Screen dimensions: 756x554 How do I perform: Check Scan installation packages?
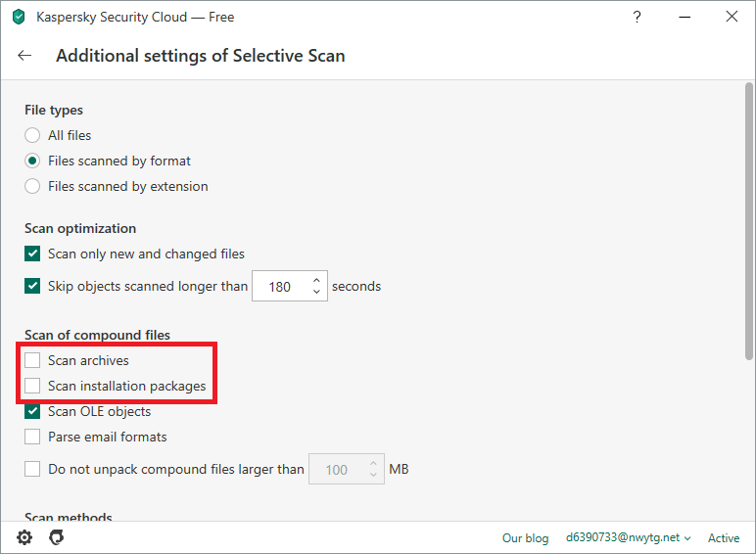(32, 386)
